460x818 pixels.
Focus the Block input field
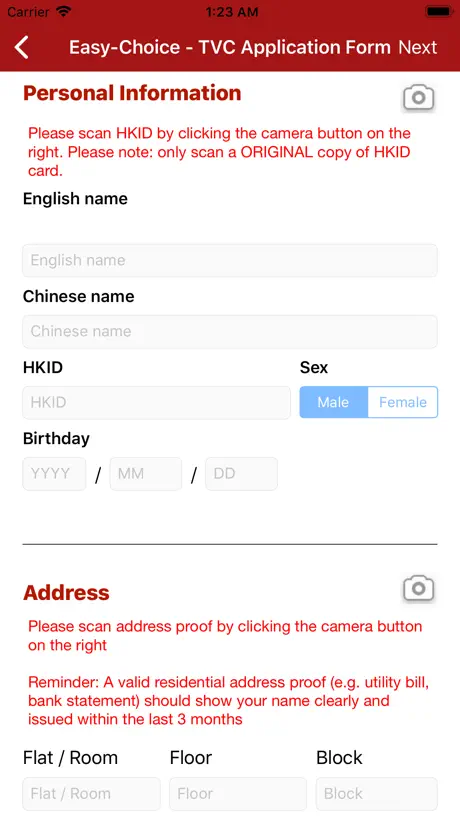(377, 793)
